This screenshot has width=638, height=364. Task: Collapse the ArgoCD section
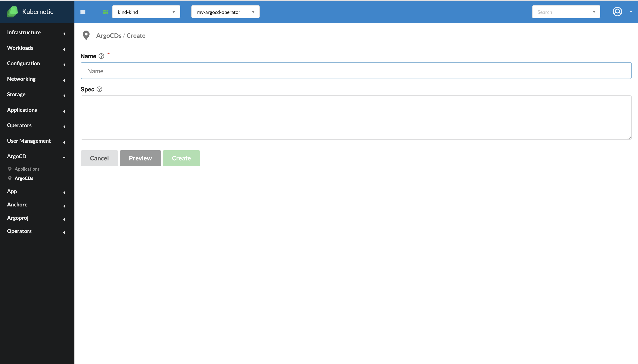point(37,156)
